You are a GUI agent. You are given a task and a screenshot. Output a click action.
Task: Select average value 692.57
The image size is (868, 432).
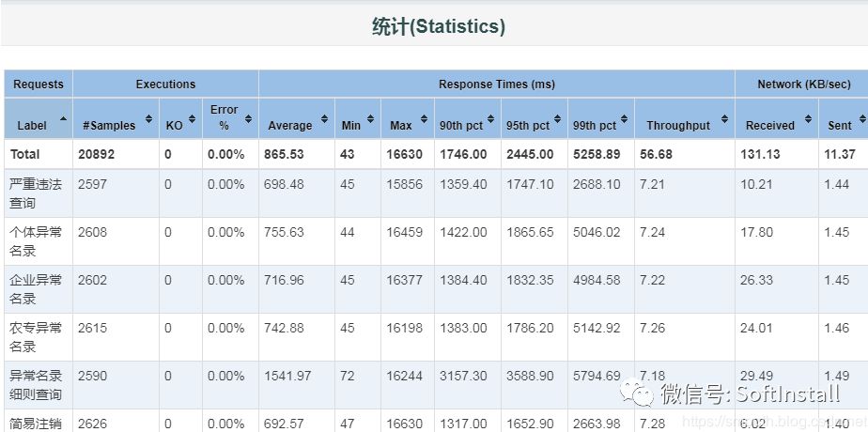[x=284, y=424]
